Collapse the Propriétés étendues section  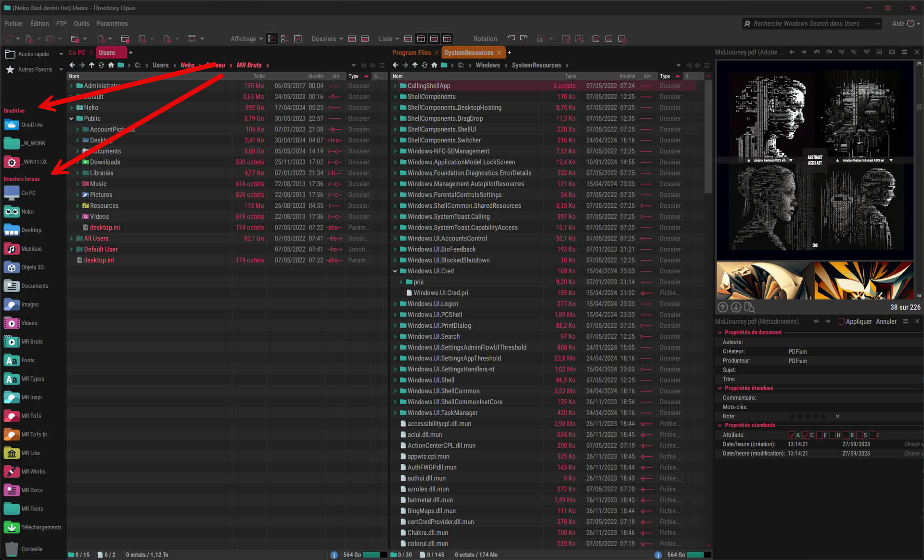click(720, 388)
